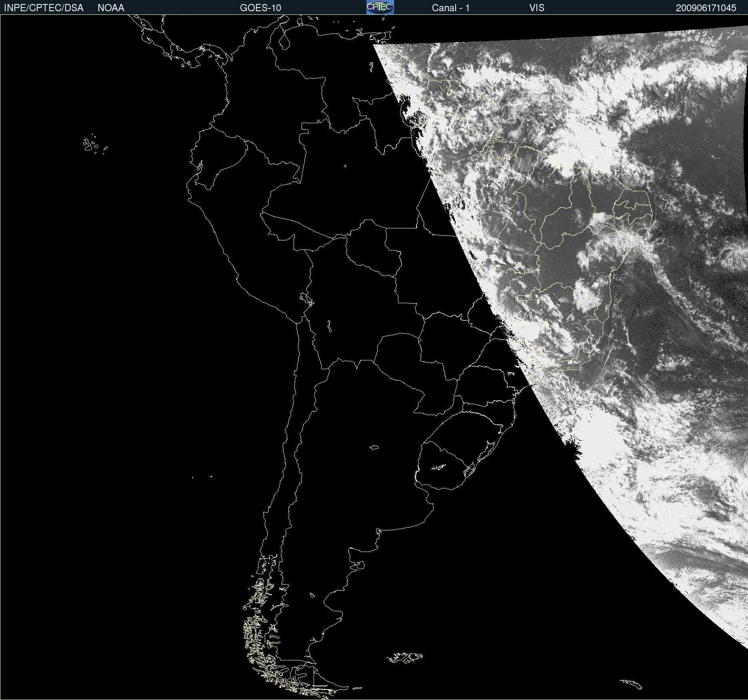Click the timestamp '200906171045'
This screenshot has height=700, width=748.
click(x=706, y=8)
